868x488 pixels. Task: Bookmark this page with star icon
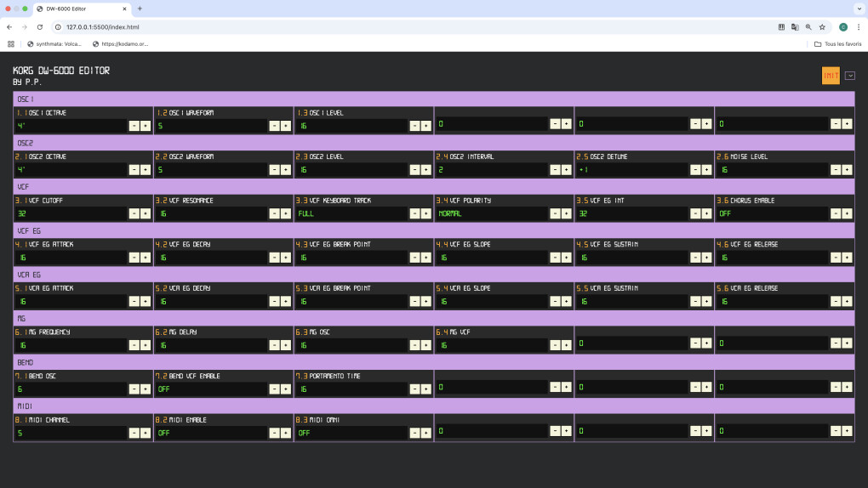click(x=822, y=27)
